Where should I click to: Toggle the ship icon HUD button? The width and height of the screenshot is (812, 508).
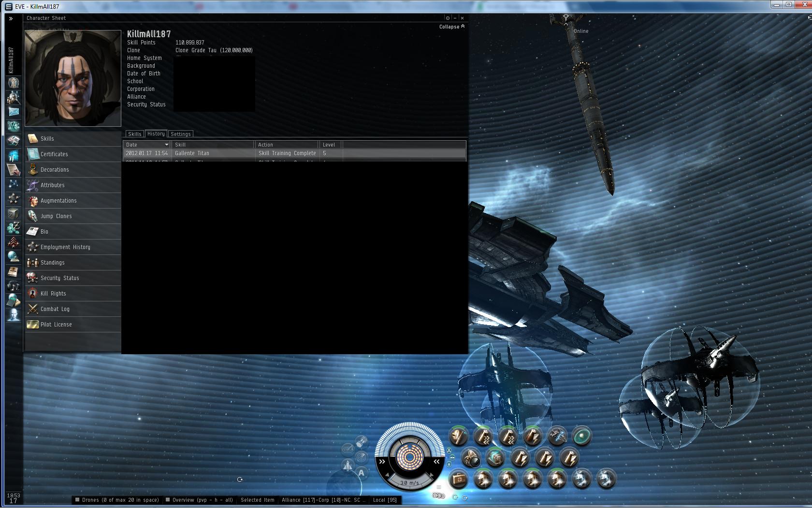click(348, 465)
